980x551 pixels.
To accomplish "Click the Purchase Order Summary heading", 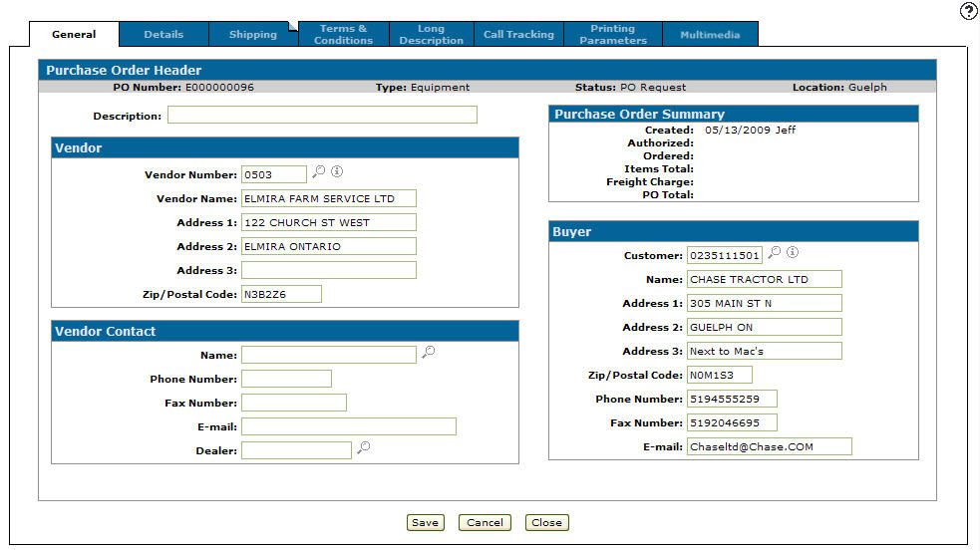I will pyautogui.click(x=639, y=114).
